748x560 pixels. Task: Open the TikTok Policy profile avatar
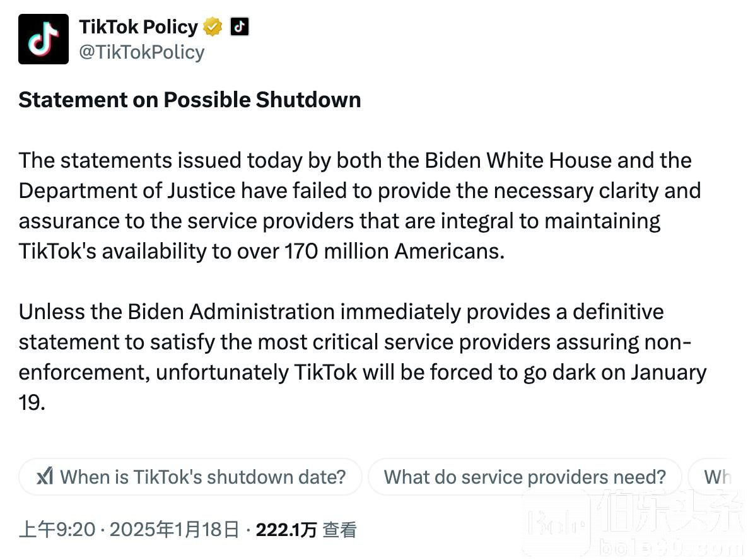[44, 39]
